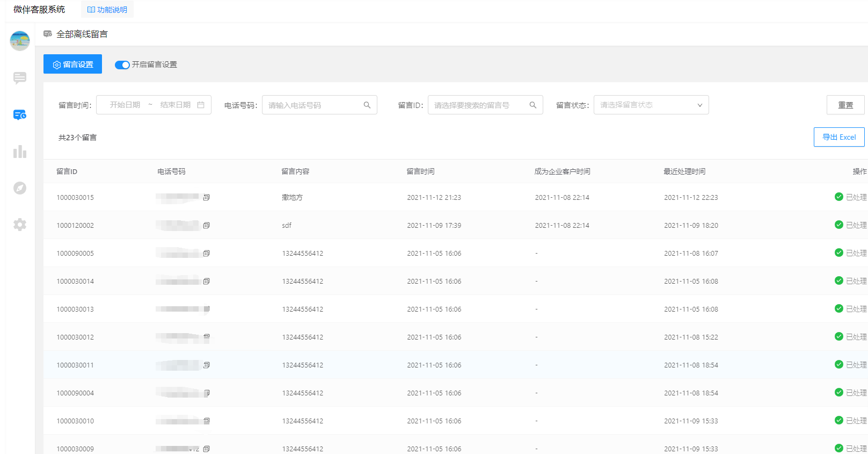Copy phone number for row 1000030015

pos(206,197)
